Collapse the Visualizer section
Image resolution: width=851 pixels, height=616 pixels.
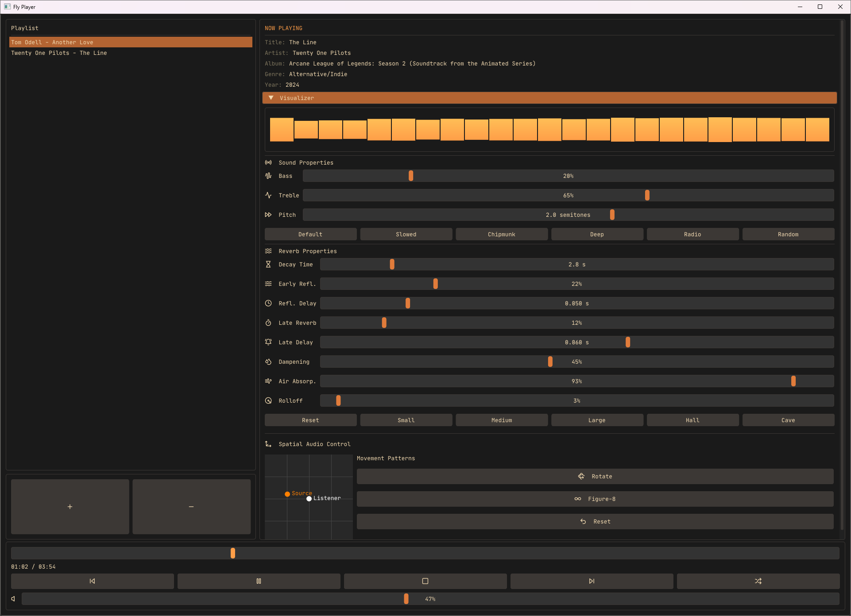pos(271,98)
